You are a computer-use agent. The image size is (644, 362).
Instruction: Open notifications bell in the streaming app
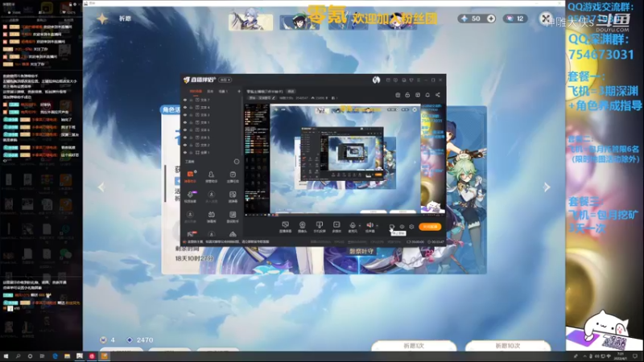tap(427, 95)
